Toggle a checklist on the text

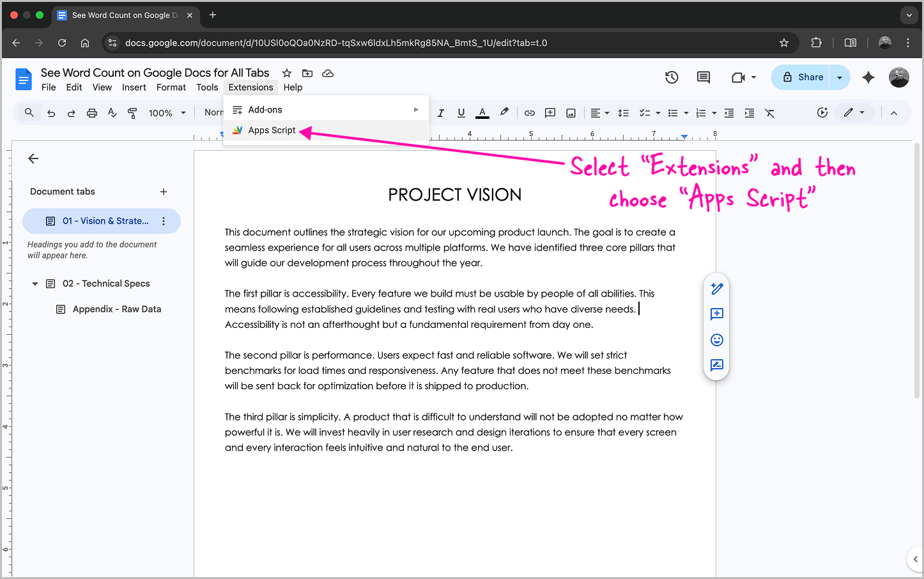point(645,112)
